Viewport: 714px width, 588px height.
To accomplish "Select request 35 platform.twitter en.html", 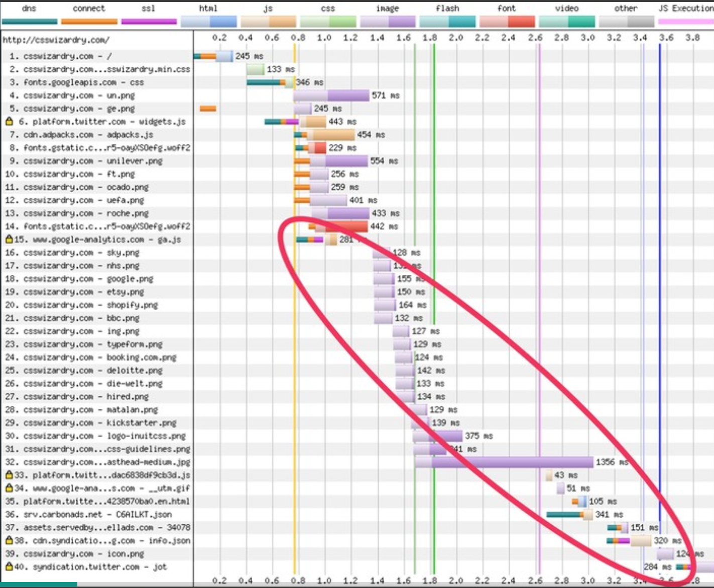I will point(98,501).
